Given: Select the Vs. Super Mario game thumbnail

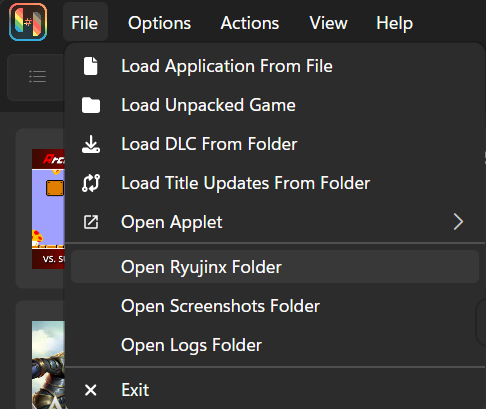Looking at the screenshot, I should (x=48, y=209).
